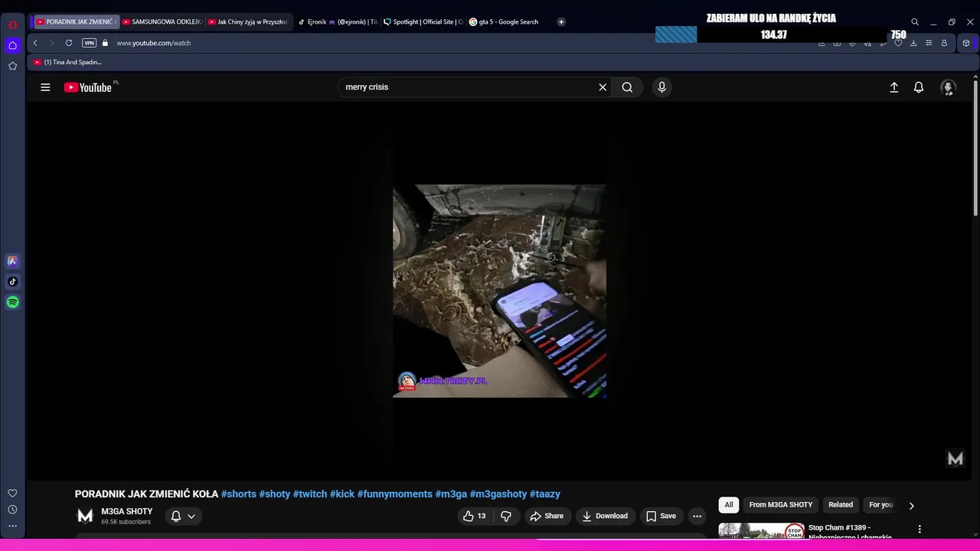Open the M3GA SHOTY channel name
This screenshot has height=551, width=980.
tap(127, 511)
